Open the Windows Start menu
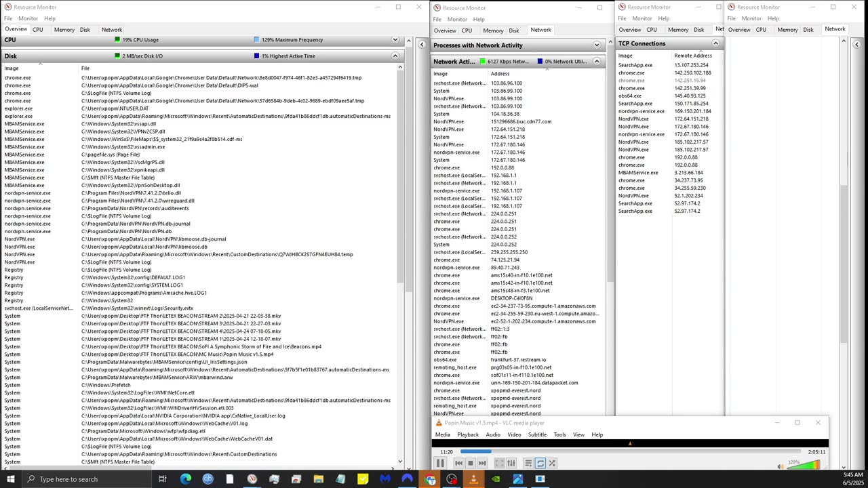Screen dimensions: 868x488 click(x=10, y=479)
